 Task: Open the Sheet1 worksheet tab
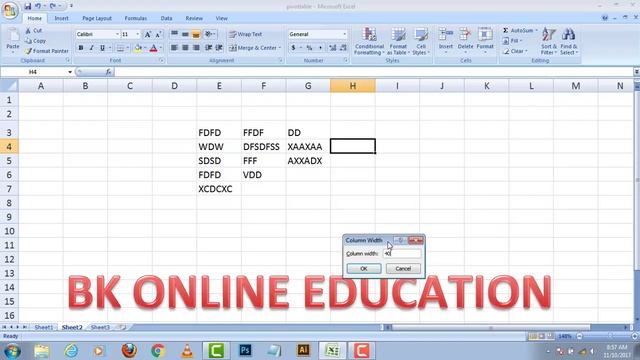(x=44, y=327)
